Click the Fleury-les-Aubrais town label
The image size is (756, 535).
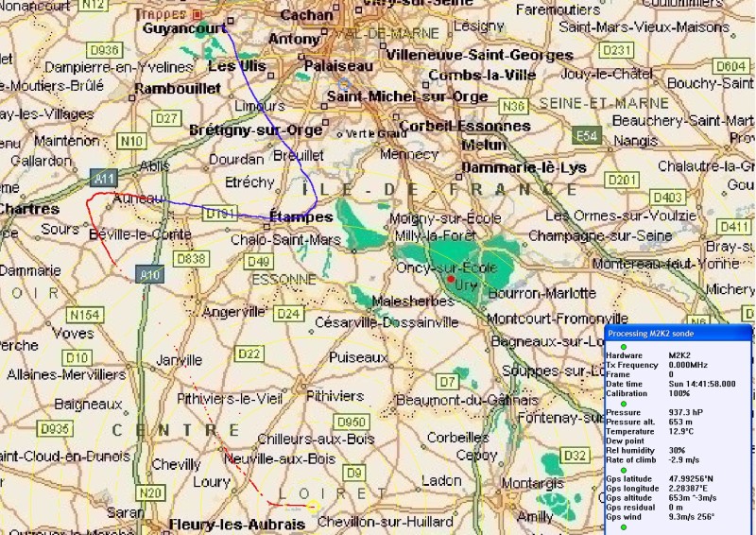click(237, 525)
